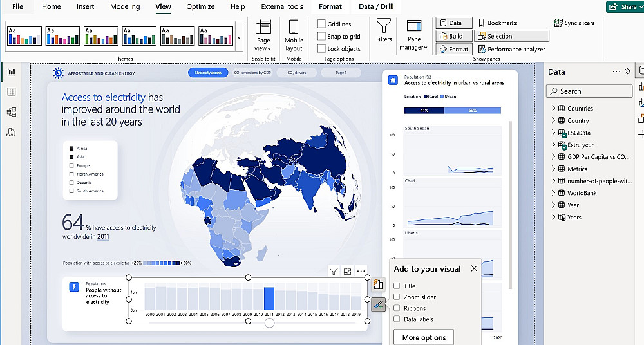This screenshot has height=345, width=644.
Task: Toggle the Build pane button
Action: 454,36
